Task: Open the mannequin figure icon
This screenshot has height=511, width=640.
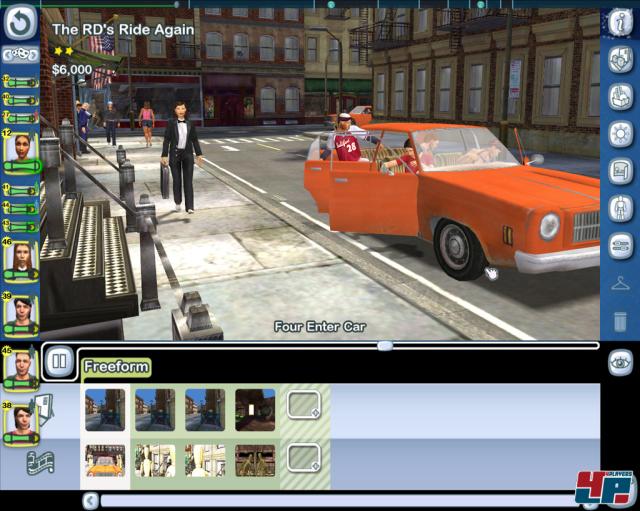Action: click(620, 209)
